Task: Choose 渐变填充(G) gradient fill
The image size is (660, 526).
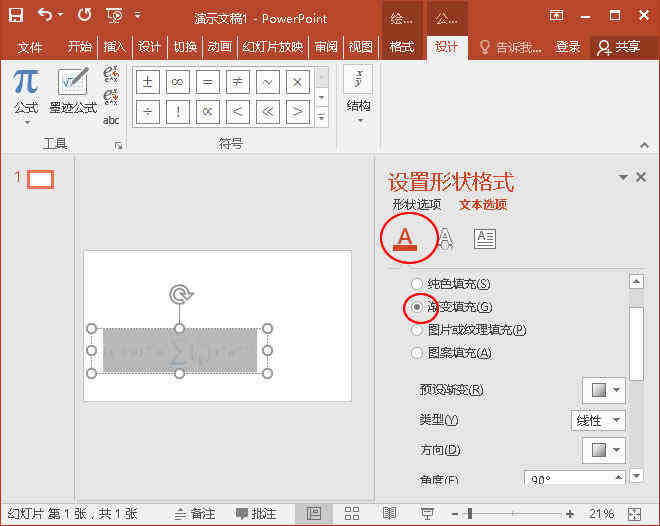Action: click(451, 307)
